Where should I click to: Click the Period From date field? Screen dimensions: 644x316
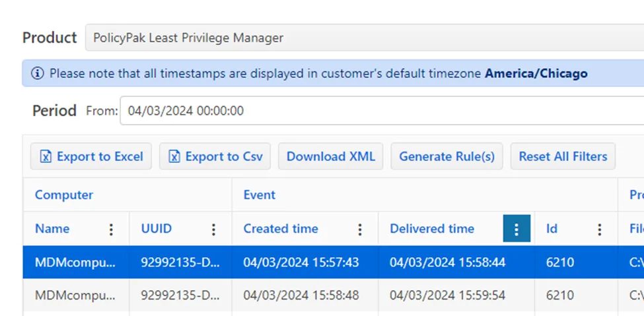coord(382,111)
